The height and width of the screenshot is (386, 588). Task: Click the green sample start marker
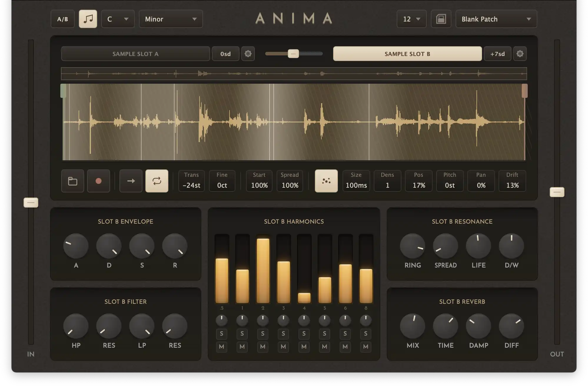[x=63, y=91]
